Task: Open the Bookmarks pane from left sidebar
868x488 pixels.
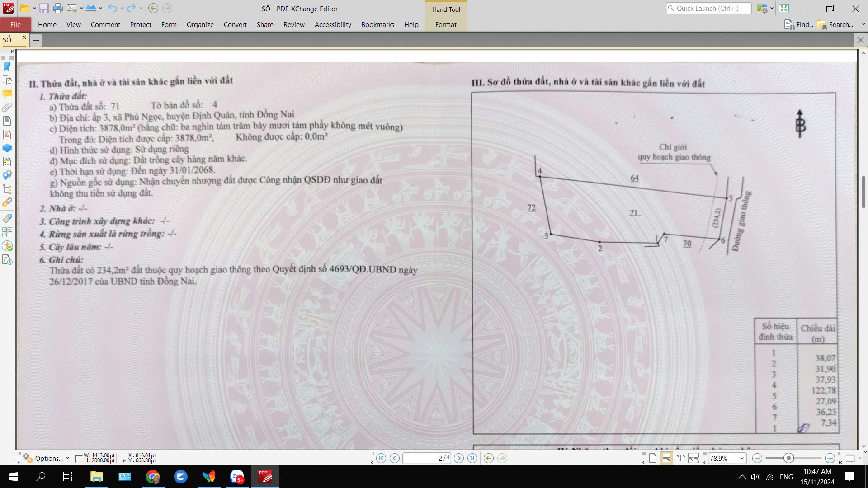Action: coord(7,67)
